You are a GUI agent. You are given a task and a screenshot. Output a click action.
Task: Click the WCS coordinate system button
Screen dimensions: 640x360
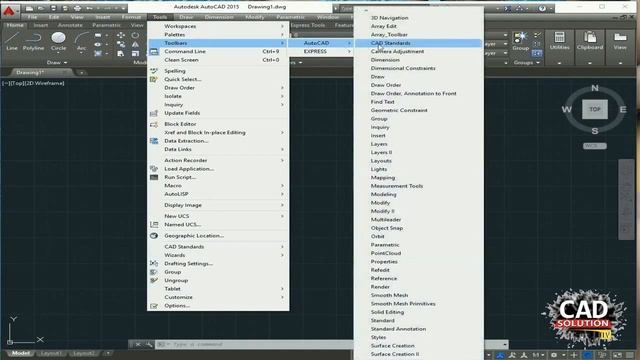pyautogui.click(x=595, y=146)
